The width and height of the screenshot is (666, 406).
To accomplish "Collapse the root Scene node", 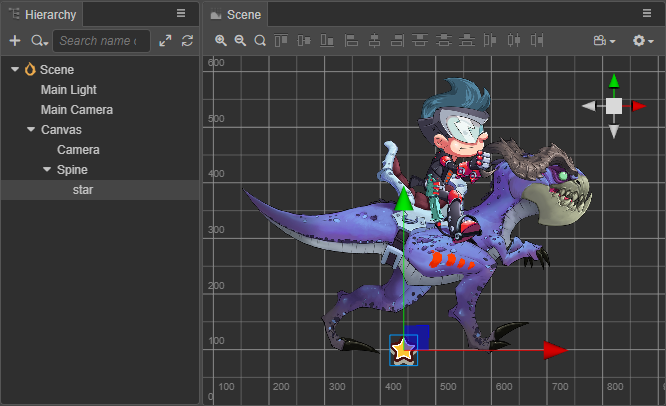I will [14, 70].
